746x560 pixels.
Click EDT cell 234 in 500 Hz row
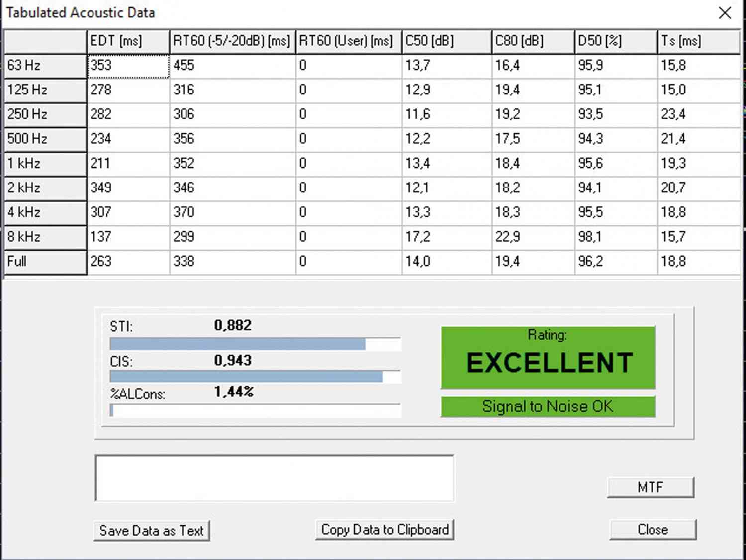[x=128, y=139]
